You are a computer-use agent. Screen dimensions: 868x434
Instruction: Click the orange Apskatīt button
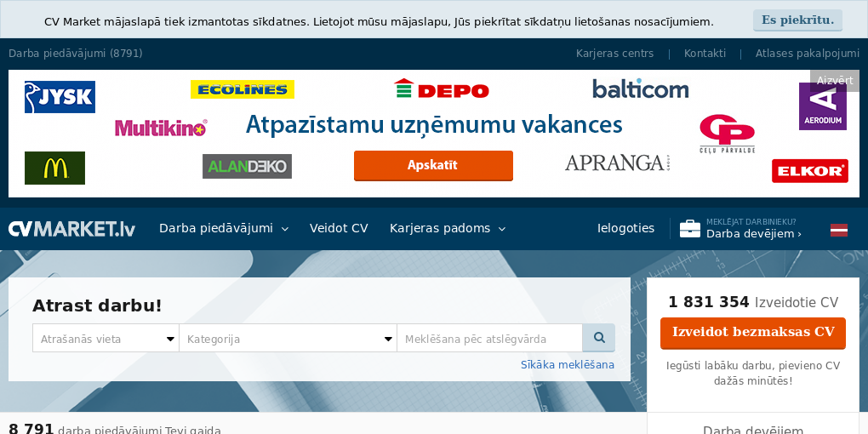tap(433, 166)
